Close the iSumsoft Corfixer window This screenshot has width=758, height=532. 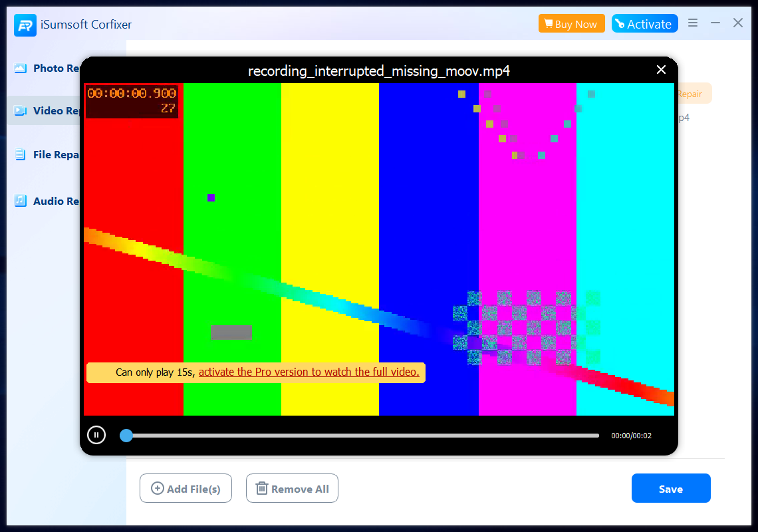[737, 23]
